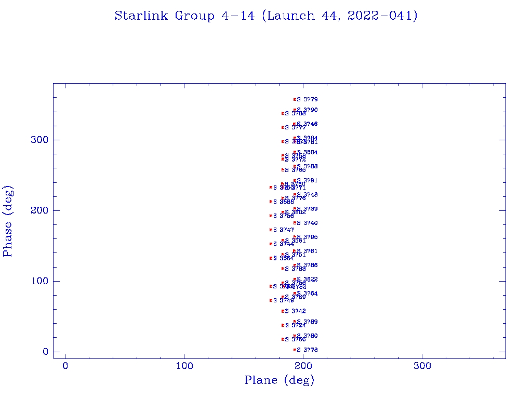Image resolution: width=532 pixels, height=399 pixels.
Task: Select the S 3749 red marker
Action: click(271, 300)
